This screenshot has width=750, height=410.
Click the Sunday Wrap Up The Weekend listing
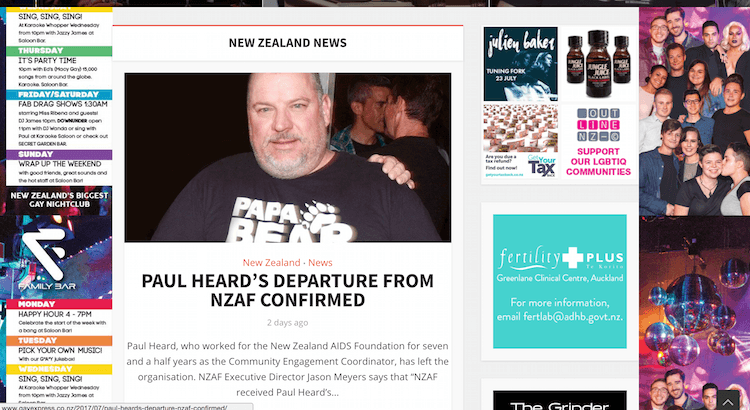(59, 167)
